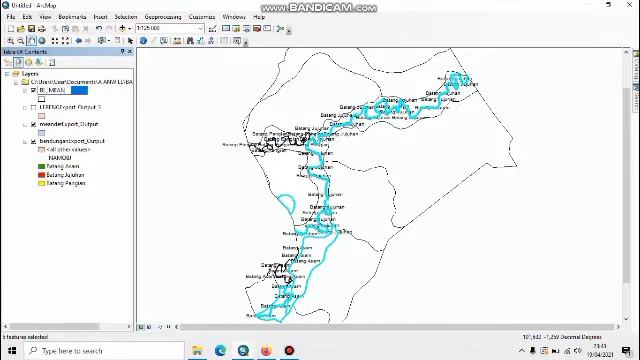Screen dimensions: 640x360
Task: Open Table of Contents Options icon
Action: (52, 62)
